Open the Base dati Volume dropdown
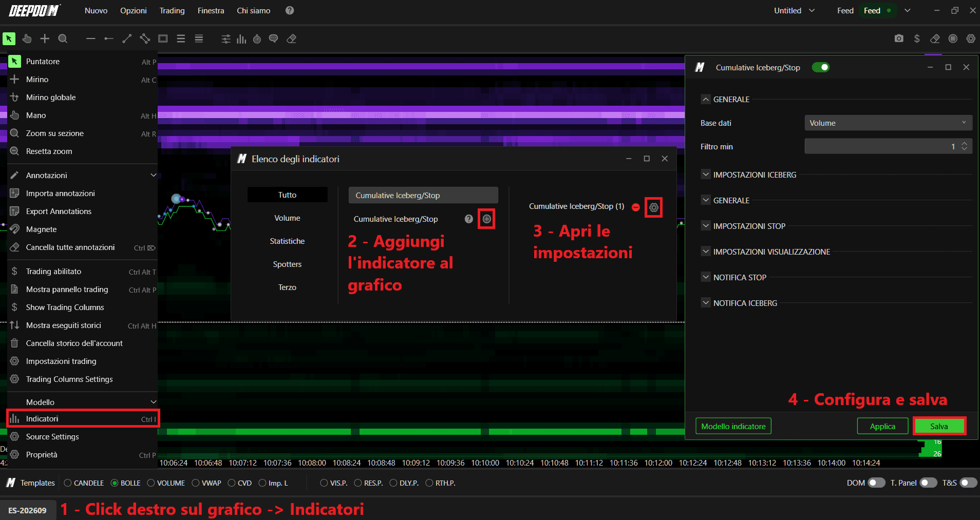Screen dimensions: 980x520 [888, 123]
